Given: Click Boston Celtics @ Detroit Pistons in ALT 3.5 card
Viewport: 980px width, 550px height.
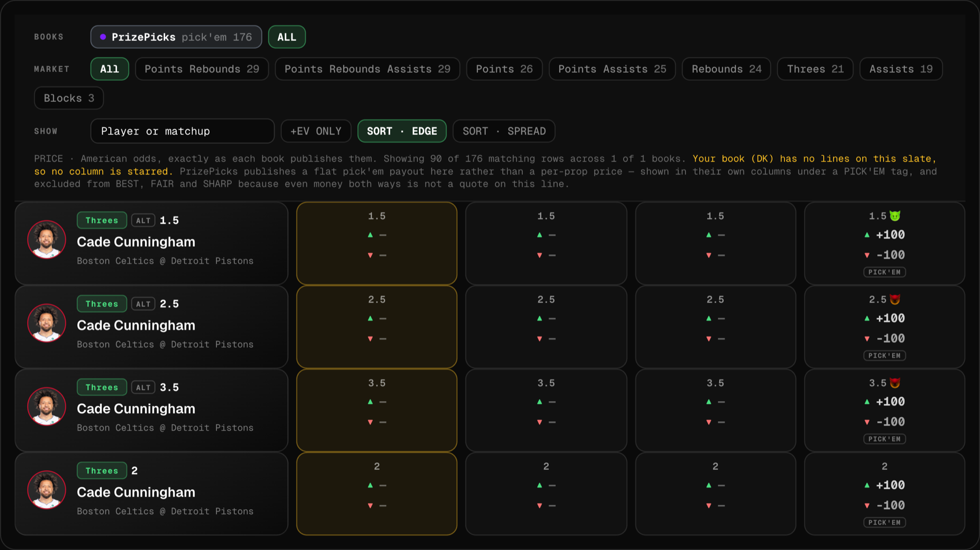Looking at the screenshot, I should click(165, 428).
